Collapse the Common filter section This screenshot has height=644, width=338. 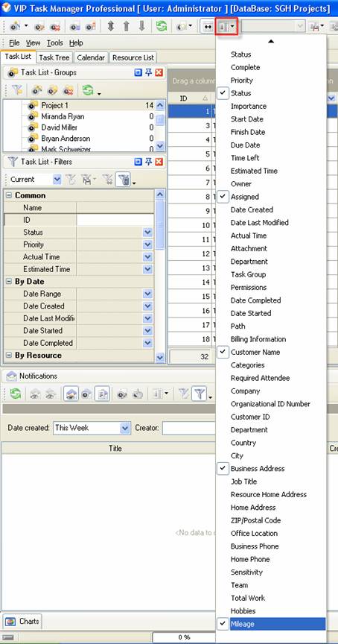tap(9, 195)
